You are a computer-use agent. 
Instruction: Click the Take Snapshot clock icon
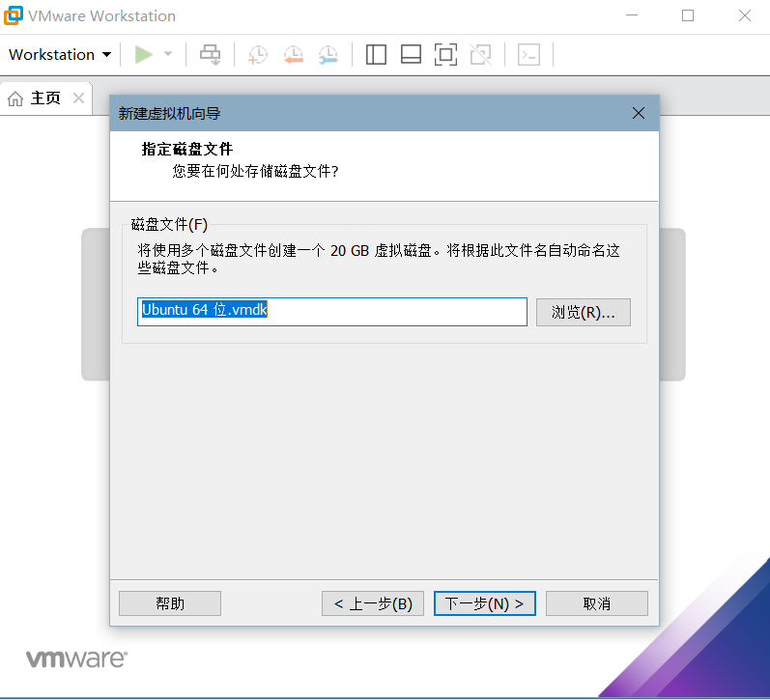[x=258, y=54]
